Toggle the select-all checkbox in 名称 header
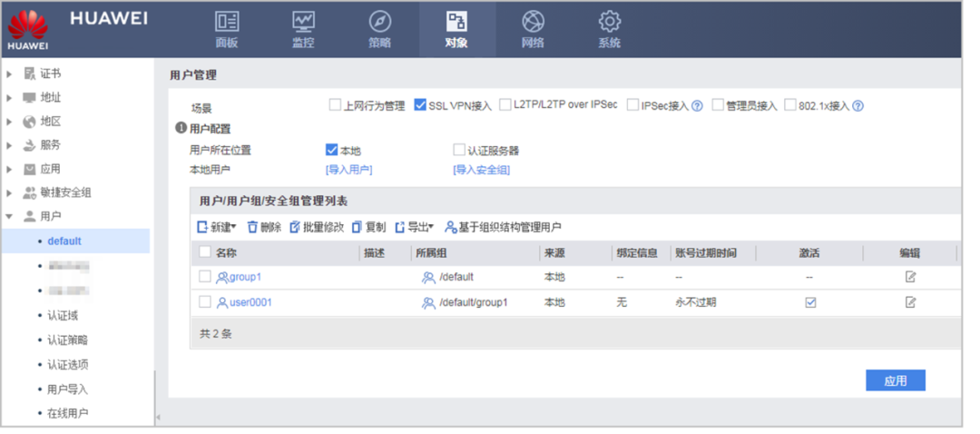Screen dimensions: 980x434 tap(204, 252)
